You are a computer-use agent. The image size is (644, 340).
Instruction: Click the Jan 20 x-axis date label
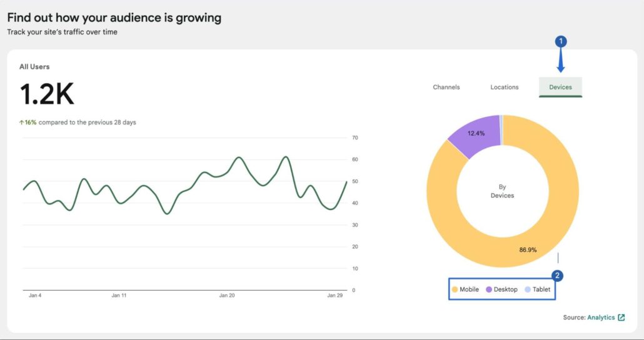coord(227,295)
